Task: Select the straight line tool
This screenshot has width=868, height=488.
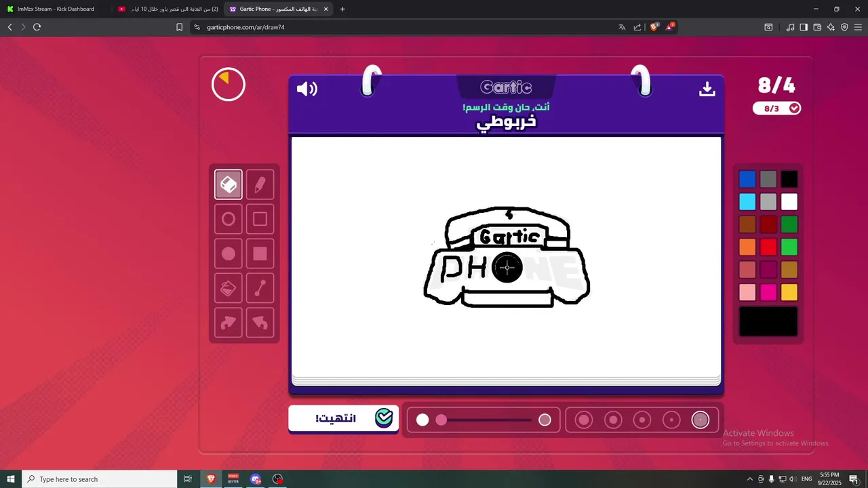Action: [260, 288]
